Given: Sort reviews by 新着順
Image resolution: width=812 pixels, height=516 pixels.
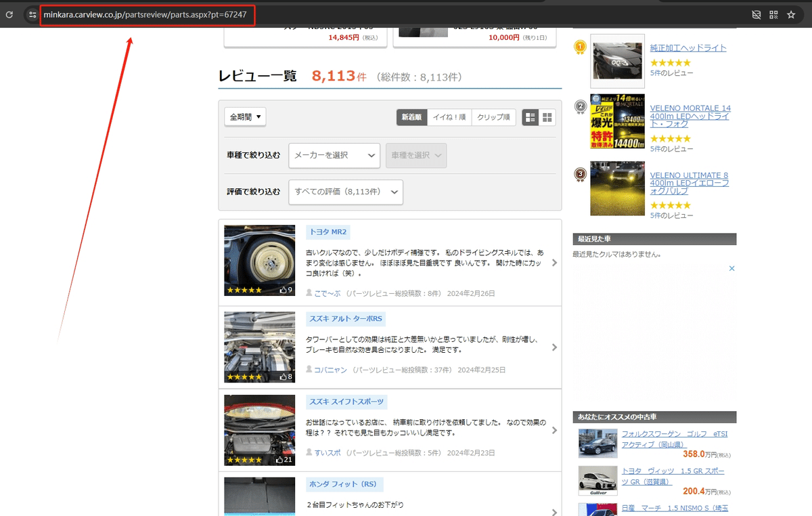Looking at the screenshot, I should pos(411,117).
